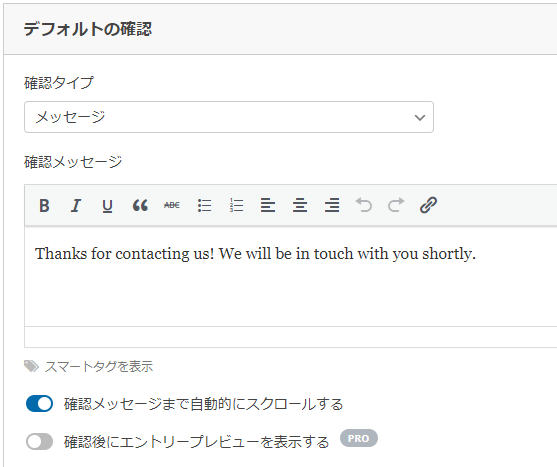
Task: Click the PRO badge label
Action: coord(358,439)
